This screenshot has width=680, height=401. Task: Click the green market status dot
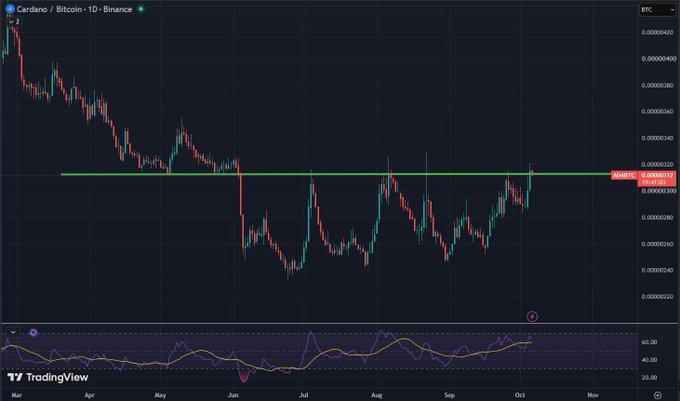pyautogui.click(x=141, y=9)
